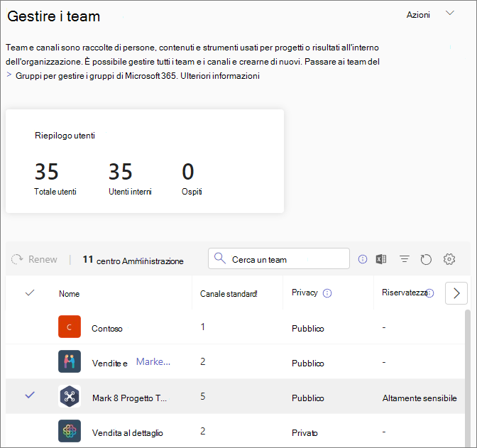Toggle the select-all checkmark in header

pos(30,293)
